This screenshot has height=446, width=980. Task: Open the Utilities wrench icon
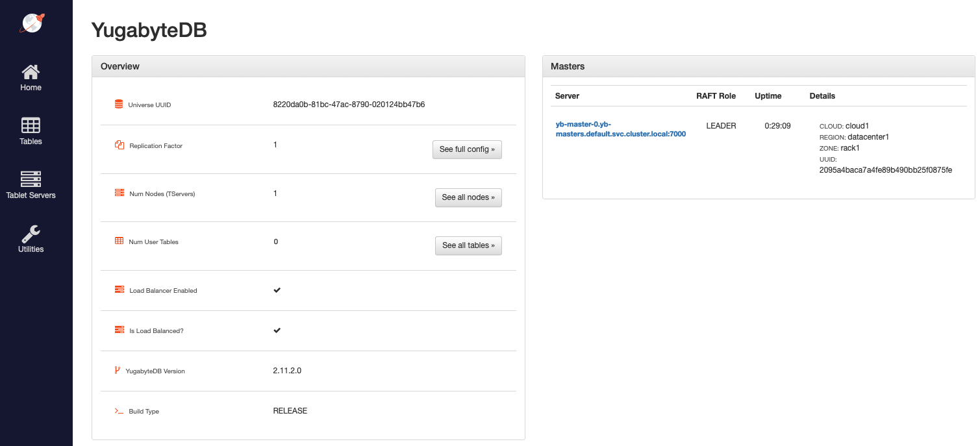coord(31,234)
